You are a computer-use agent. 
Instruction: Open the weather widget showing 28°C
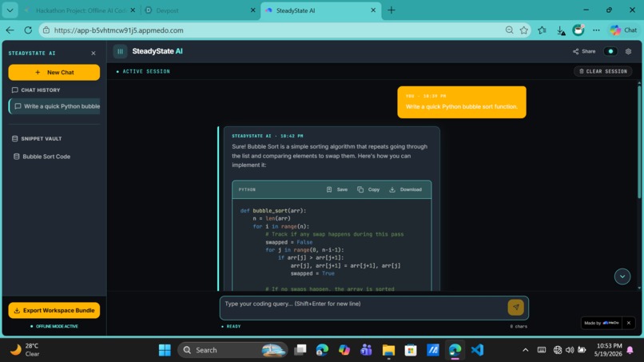[x=26, y=350]
